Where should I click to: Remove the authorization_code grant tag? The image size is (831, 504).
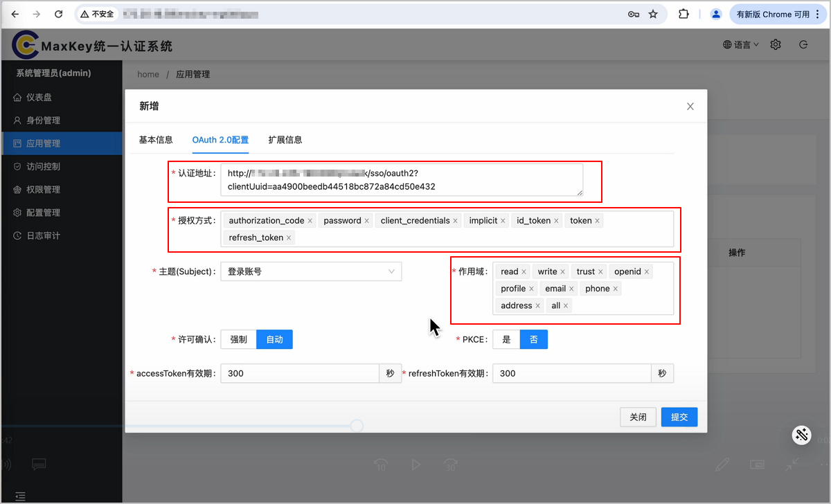[x=310, y=221]
